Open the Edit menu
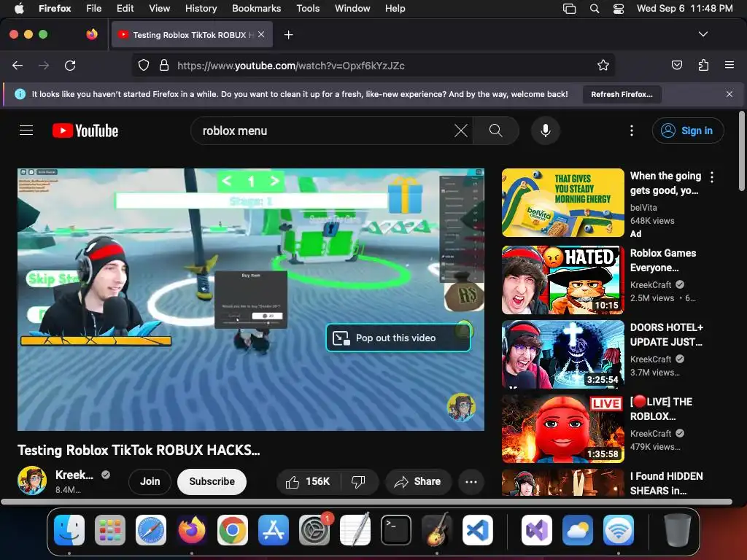This screenshot has width=747, height=560. pos(125,8)
